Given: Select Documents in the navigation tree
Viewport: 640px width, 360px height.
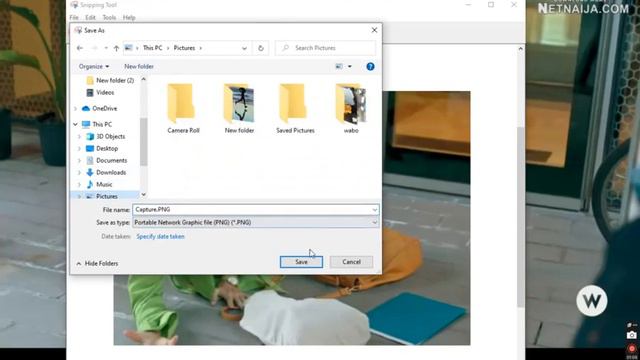Looking at the screenshot, I should pyautogui.click(x=111, y=160).
